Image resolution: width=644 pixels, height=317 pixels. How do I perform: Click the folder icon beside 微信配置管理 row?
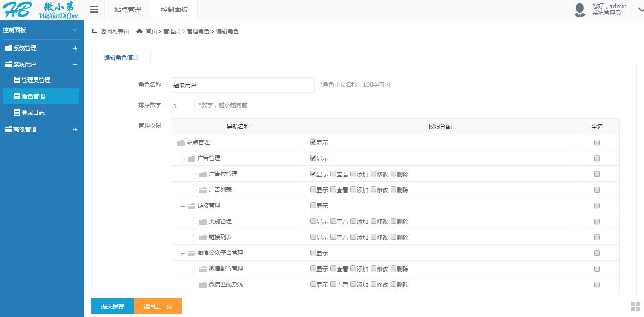(x=203, y=269)
